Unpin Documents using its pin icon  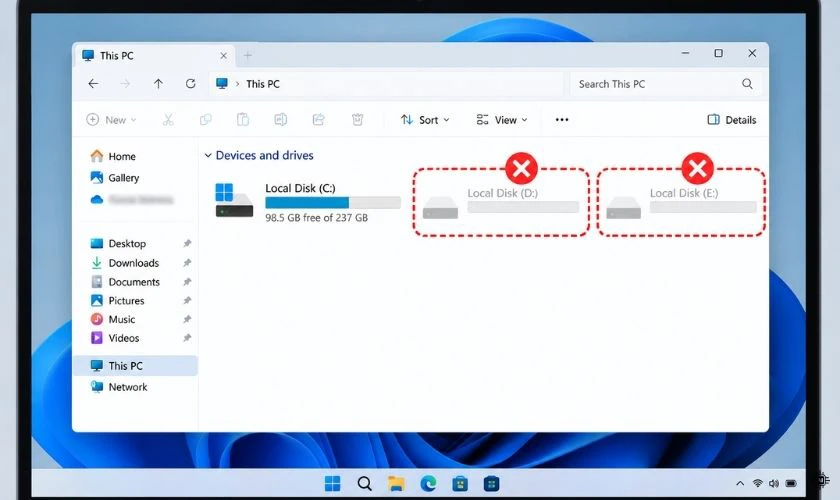coord(187,281)
